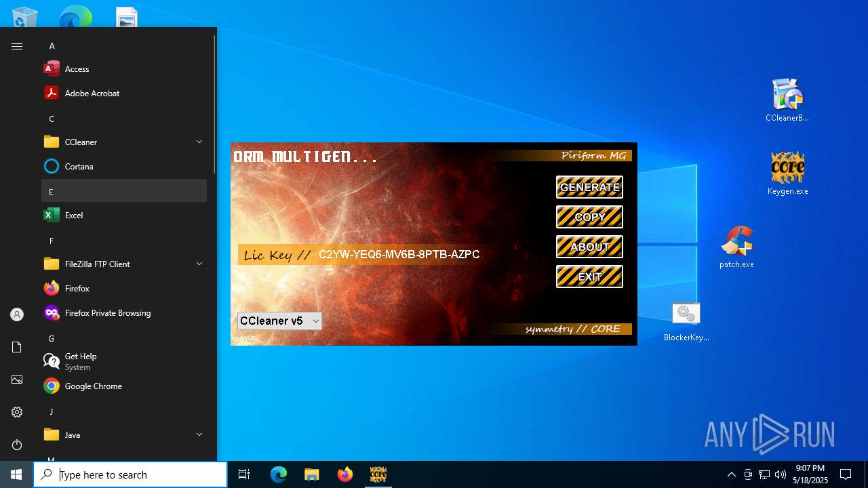Click the letter F section header
The width and height of the screenshot is (868, 488).
(x=124, y=241)
